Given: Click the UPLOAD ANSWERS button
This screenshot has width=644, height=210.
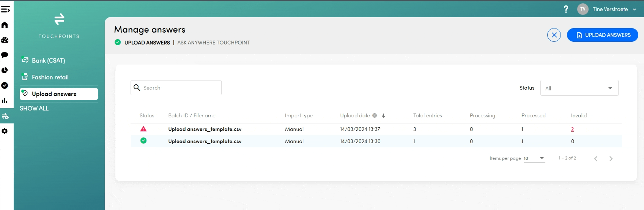Looking at the screenshot, I should 602,35.
